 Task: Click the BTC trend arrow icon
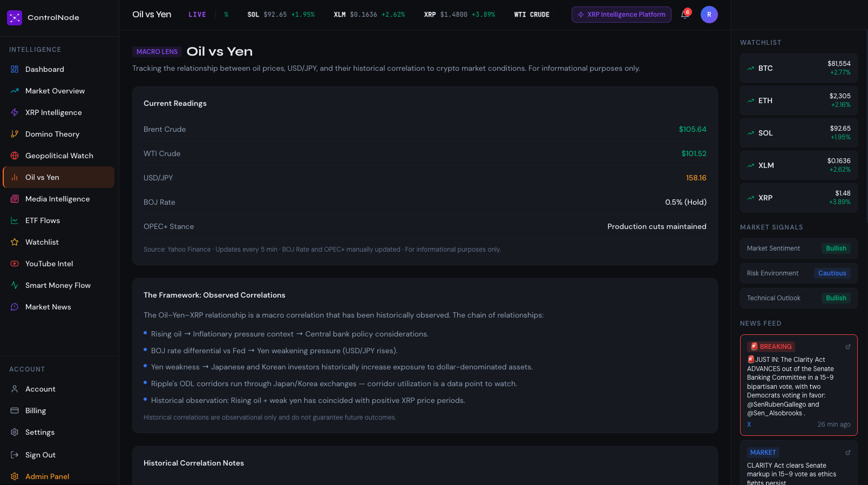(x=750, y=68)
